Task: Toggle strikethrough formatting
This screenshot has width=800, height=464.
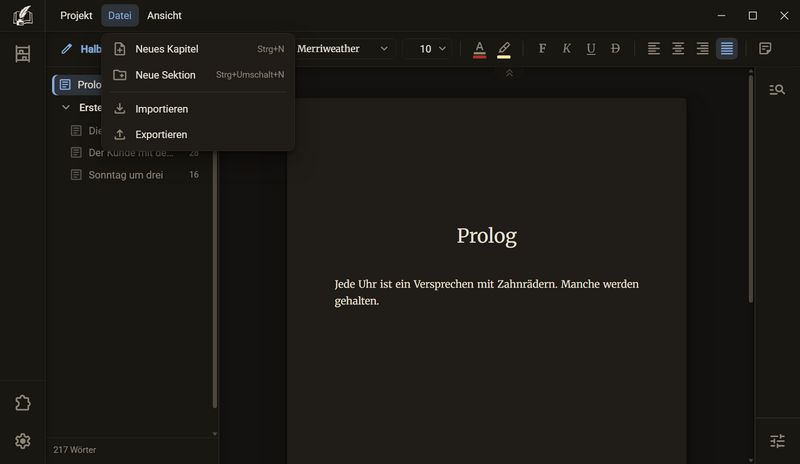Action: coord(615,48)
